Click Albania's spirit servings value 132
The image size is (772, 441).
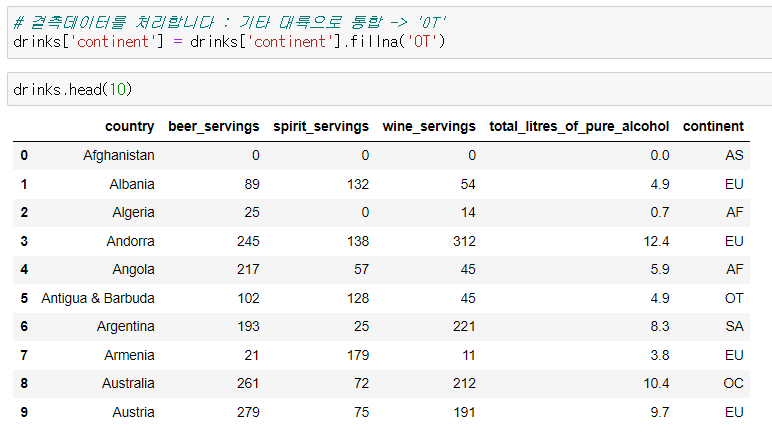[x=358, y=185]
